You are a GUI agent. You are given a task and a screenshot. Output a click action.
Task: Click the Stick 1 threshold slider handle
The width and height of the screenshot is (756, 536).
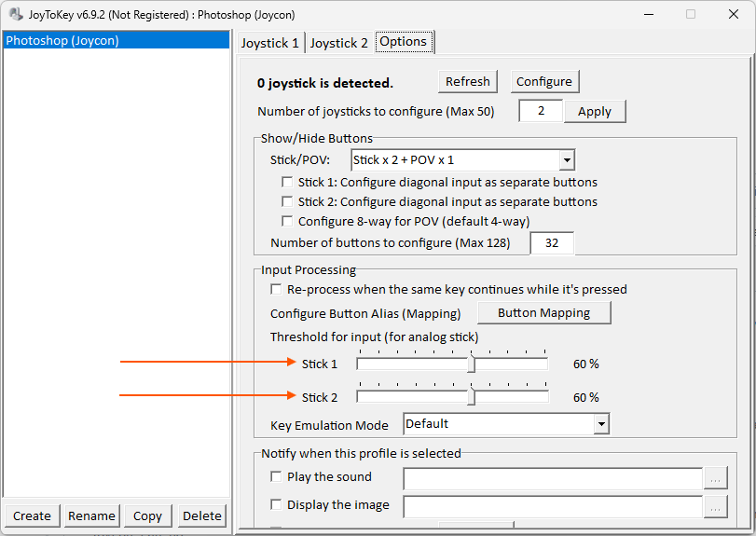472,364
